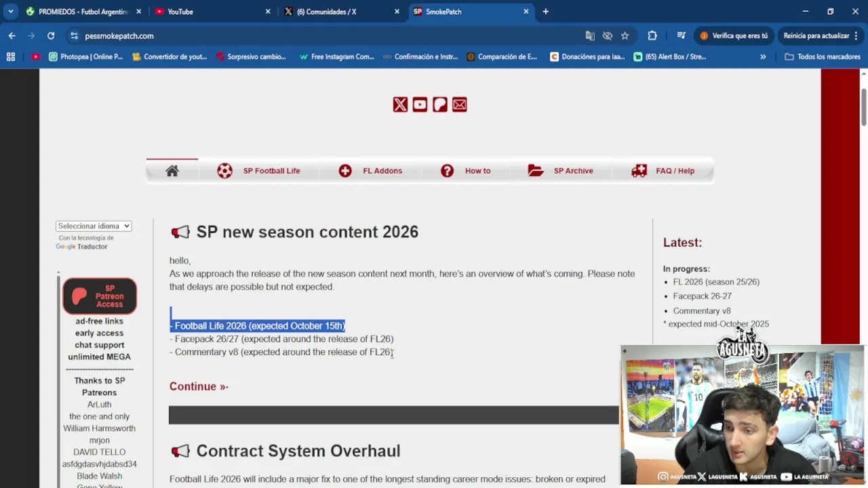The image size is (868, 488).
Task: Open the SP Archive menu item
Action: pos(573,171)
